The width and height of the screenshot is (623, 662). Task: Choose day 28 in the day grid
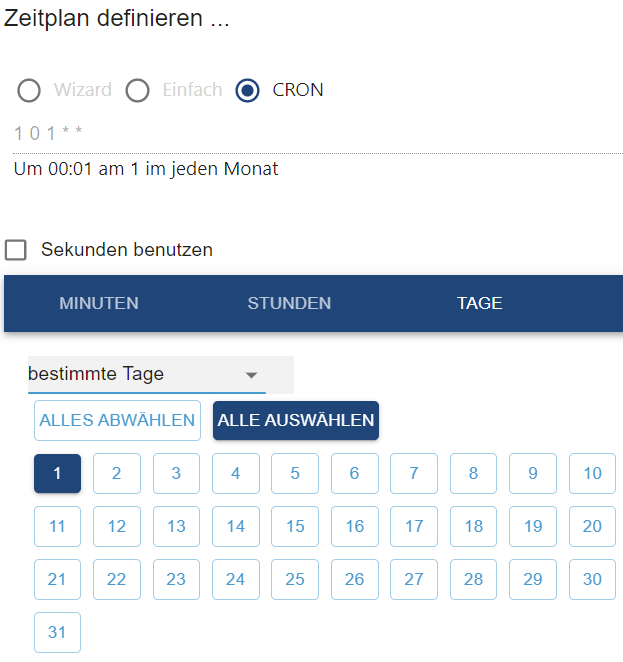tap(474, 579)
